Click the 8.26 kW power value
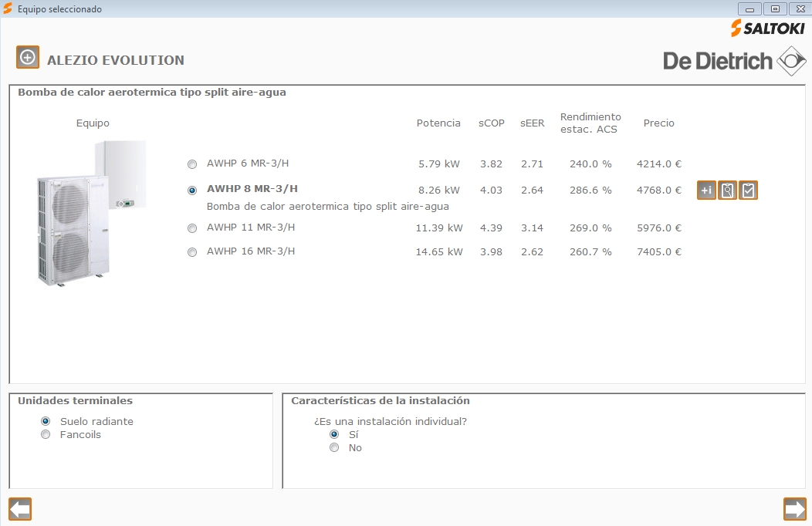This screenshot has width=812, height=526. click(x=439, y=191)
